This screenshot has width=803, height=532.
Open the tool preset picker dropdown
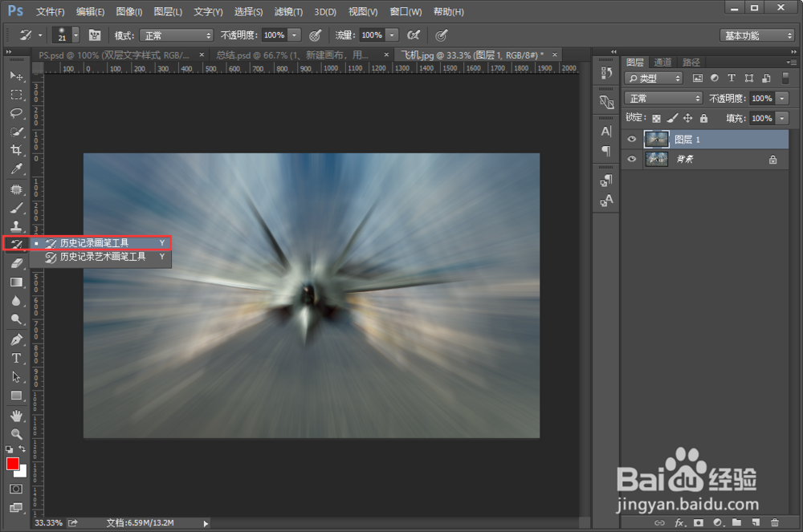tap(40, 35)
